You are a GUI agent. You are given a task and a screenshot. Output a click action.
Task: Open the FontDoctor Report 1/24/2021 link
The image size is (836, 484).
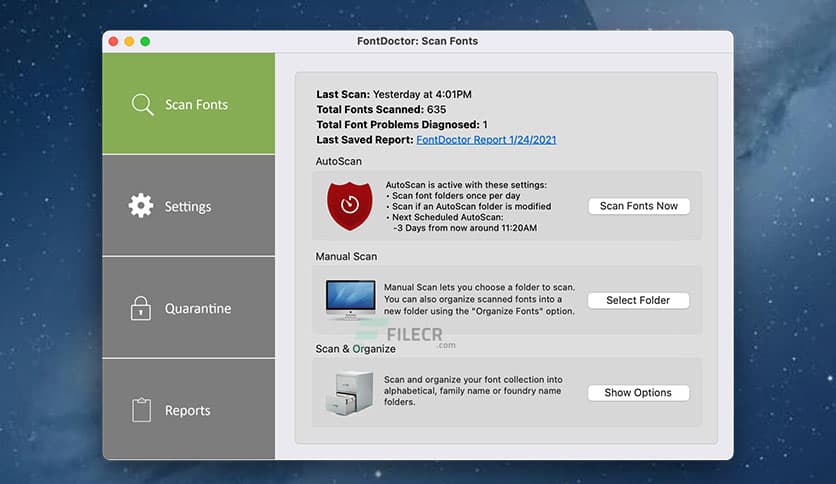coord(486,140)
